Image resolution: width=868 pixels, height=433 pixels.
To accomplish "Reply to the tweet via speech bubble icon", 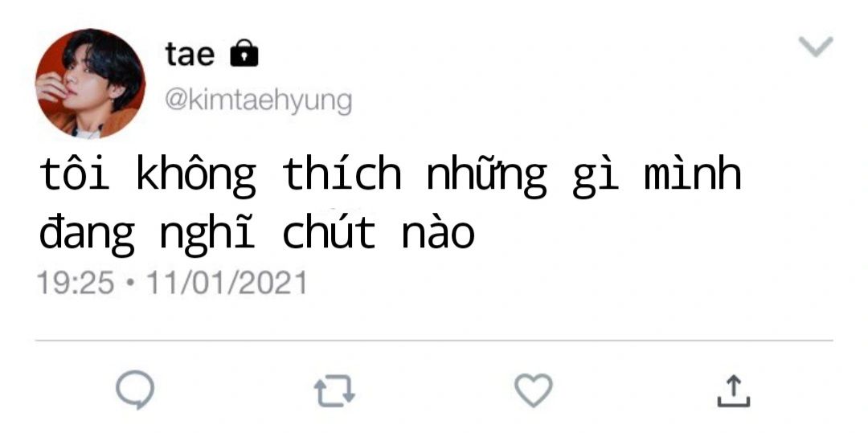I will point(135,390).
